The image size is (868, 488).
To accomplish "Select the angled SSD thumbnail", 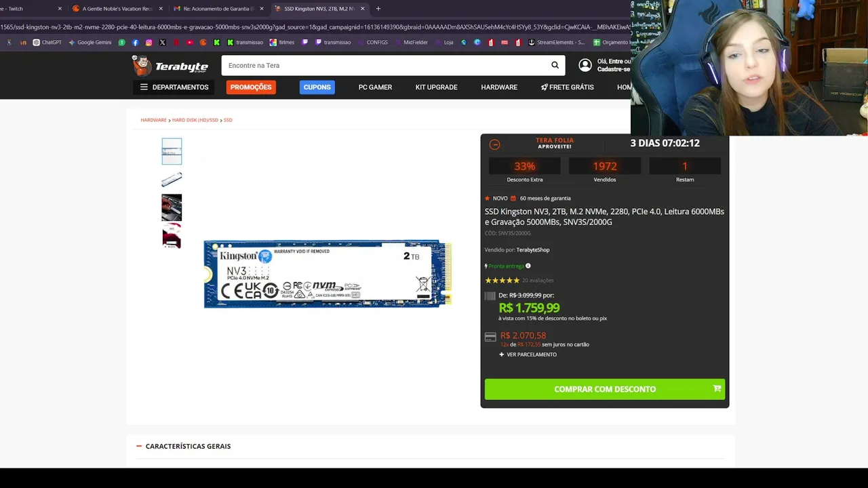I will click(172, 179).
